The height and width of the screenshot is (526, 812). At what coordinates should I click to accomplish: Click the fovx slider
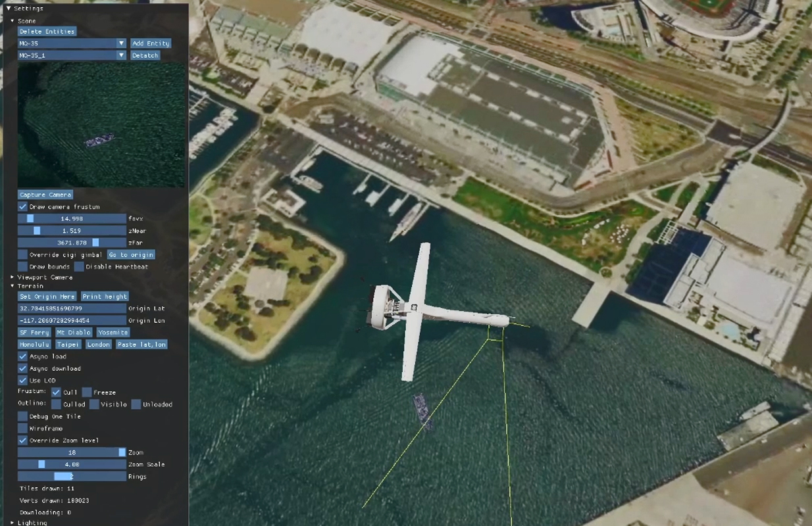tap(72, 218)
